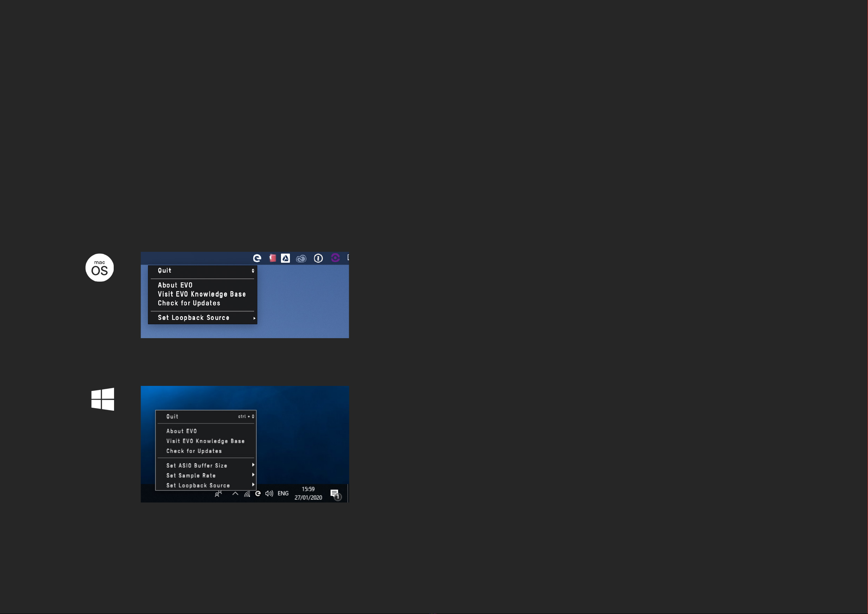Open the EVO icon in macOS menu bar
868x614 pixels.
coord(257,258)
